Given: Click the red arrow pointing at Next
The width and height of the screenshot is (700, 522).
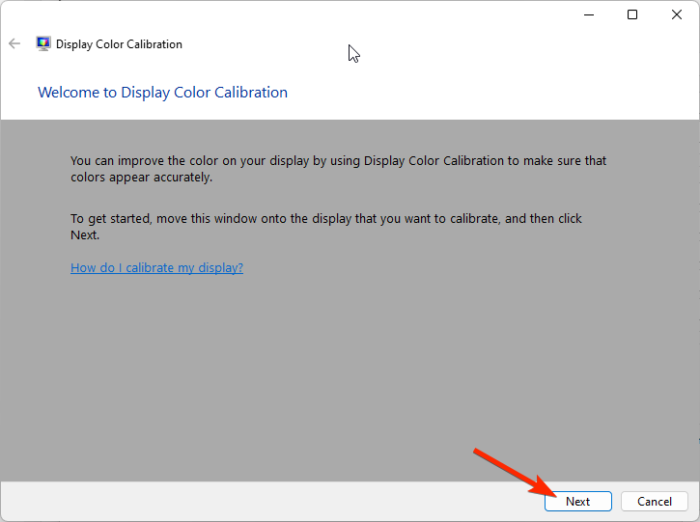Looking at the screenshot, I should point(510,472).
